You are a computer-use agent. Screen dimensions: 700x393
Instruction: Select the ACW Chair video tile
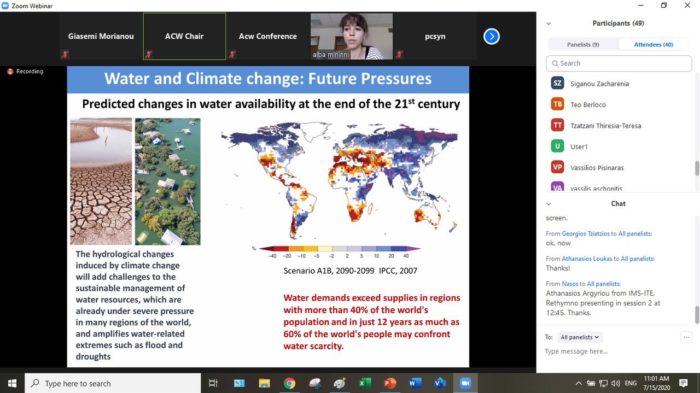tap(184, 37)
